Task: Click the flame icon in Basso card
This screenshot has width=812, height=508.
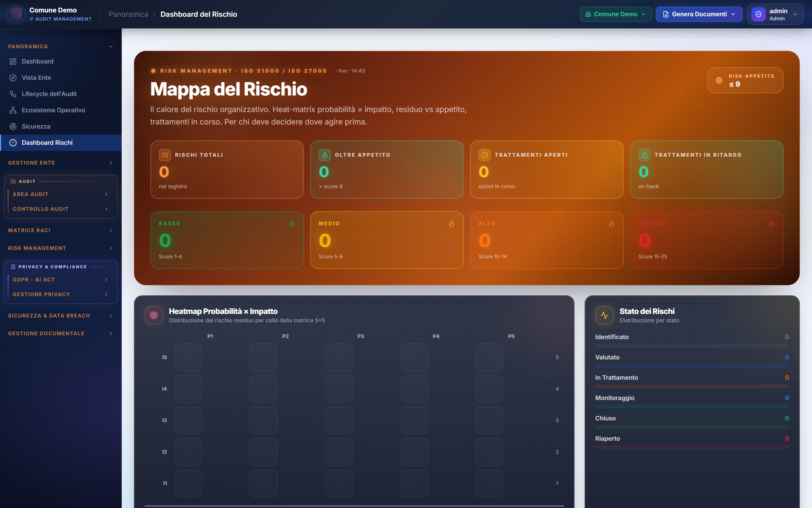Action: 292,224
